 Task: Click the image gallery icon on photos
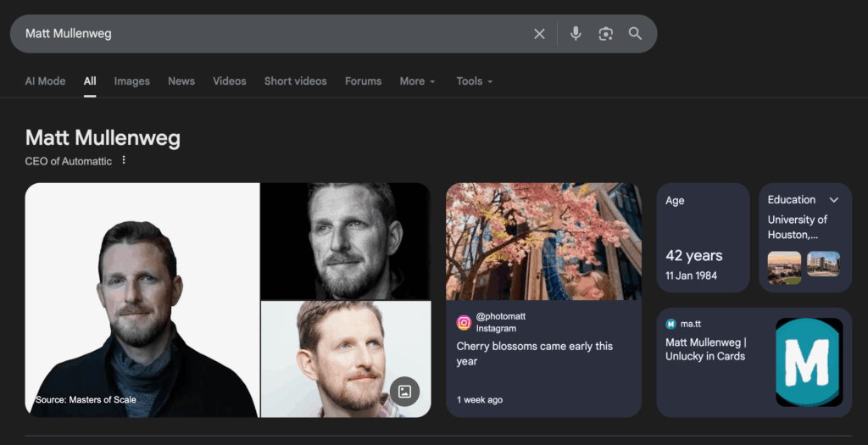(x=404, y=391)
